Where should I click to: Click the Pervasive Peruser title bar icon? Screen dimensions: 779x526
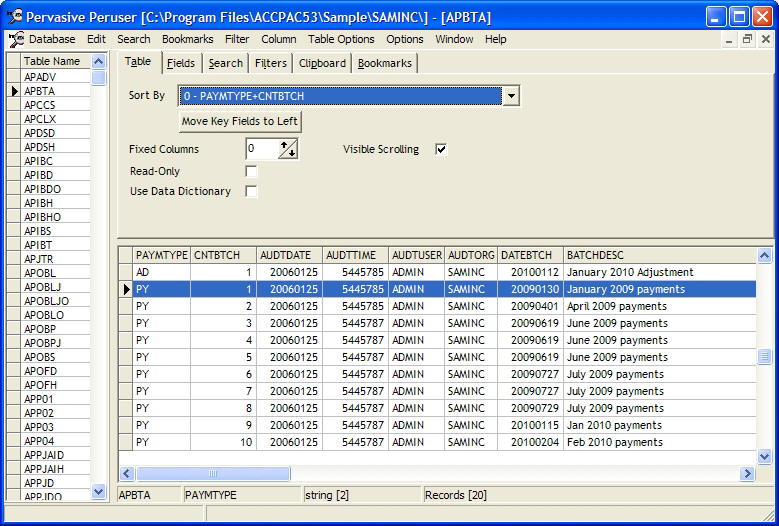pyautogui.click(x=13, y=16)
